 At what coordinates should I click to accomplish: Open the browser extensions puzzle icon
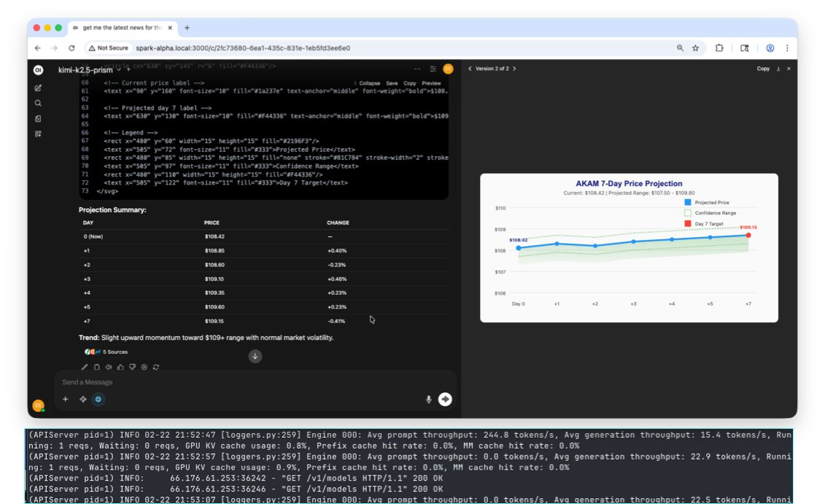click(719, 48)
